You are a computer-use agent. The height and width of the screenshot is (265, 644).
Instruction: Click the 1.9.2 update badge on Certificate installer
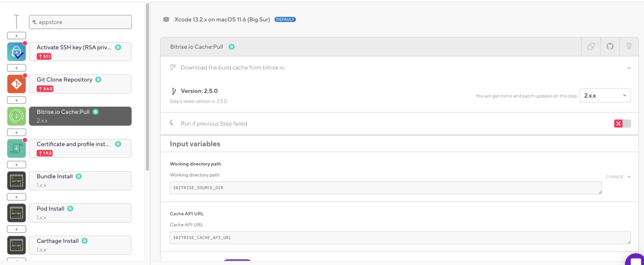coord(45,153)
